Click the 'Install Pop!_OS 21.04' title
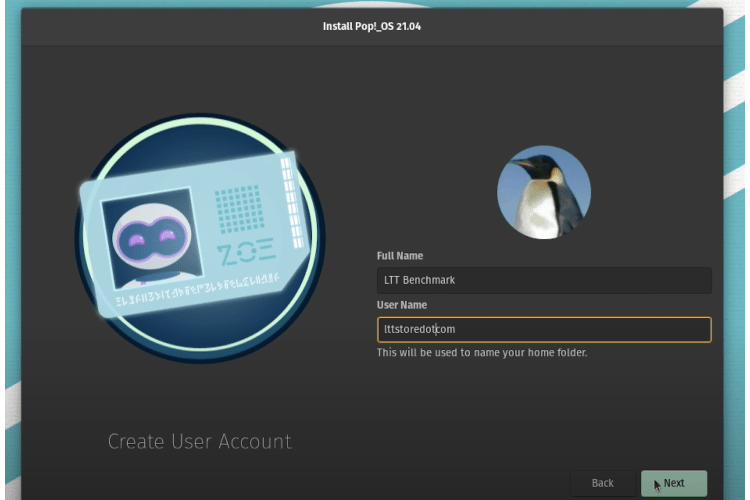The image size is (750, 500). pos(372,26)
